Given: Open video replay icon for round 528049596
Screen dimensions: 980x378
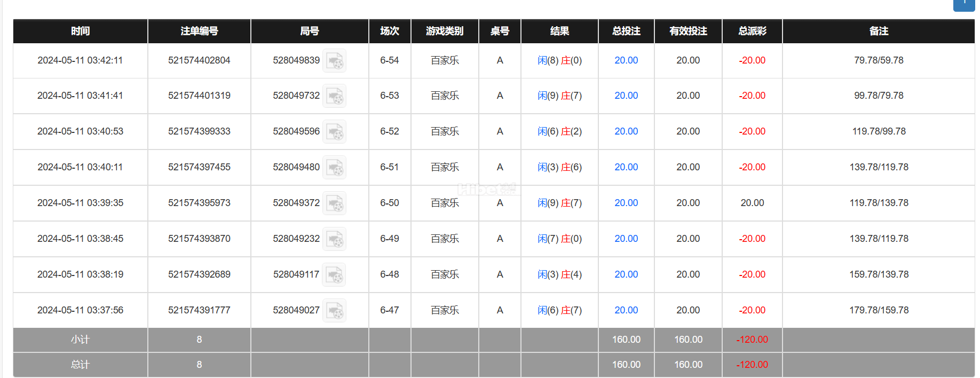Looking at the screenshot, I should [x=335, y=131].
